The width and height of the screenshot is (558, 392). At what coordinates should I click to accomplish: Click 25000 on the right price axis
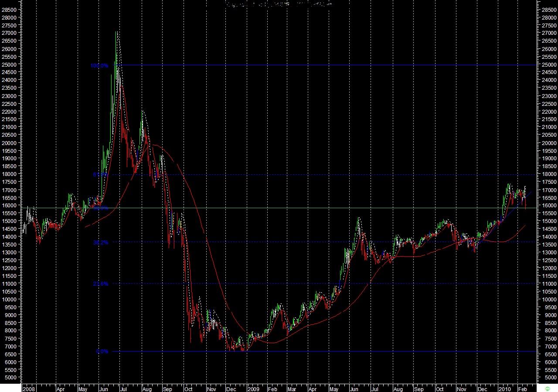point(549,65)
